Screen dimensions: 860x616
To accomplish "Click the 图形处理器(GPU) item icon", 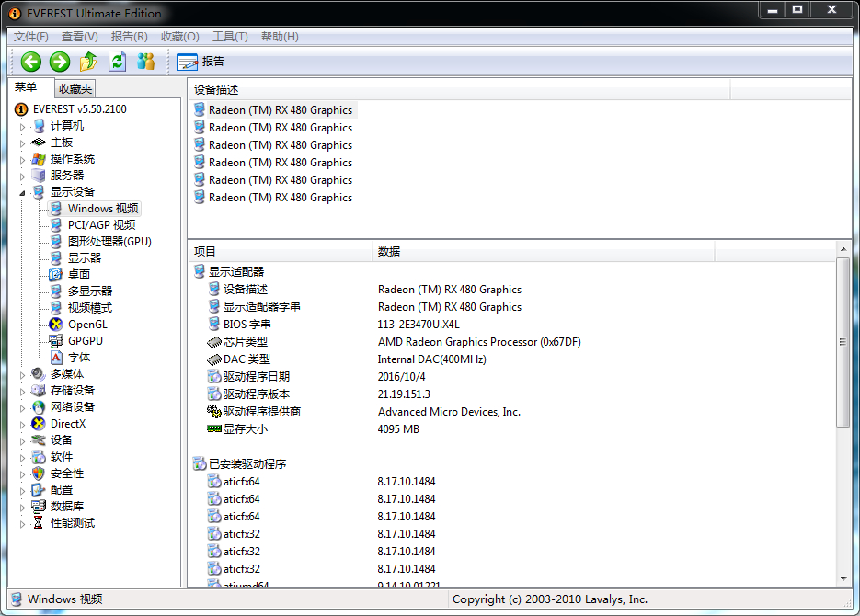I will [56, 242].
